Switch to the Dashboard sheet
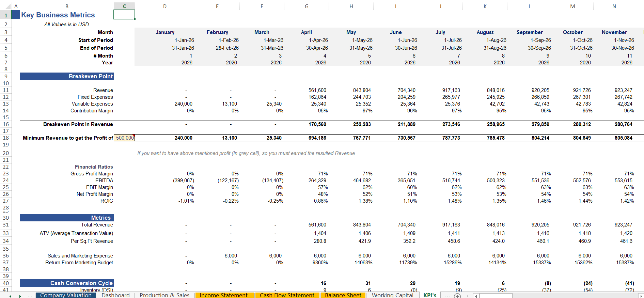Viewport: 644px width, 298px height. point(115,295)
